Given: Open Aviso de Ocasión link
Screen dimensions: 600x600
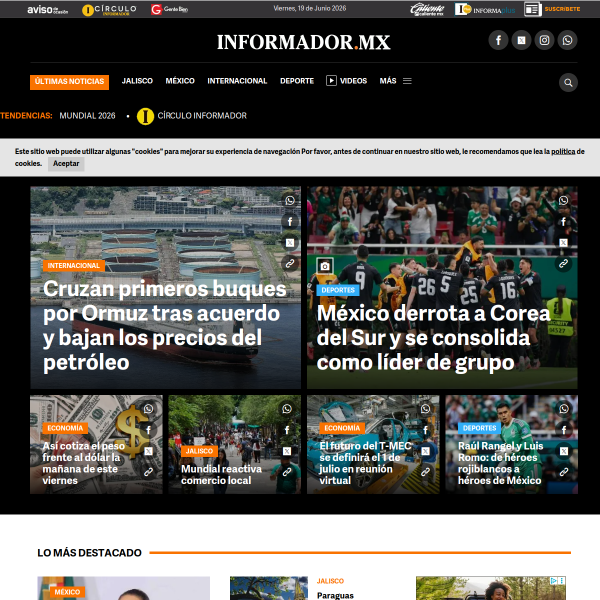Looking at the screenshot, I should click(47, 10).
